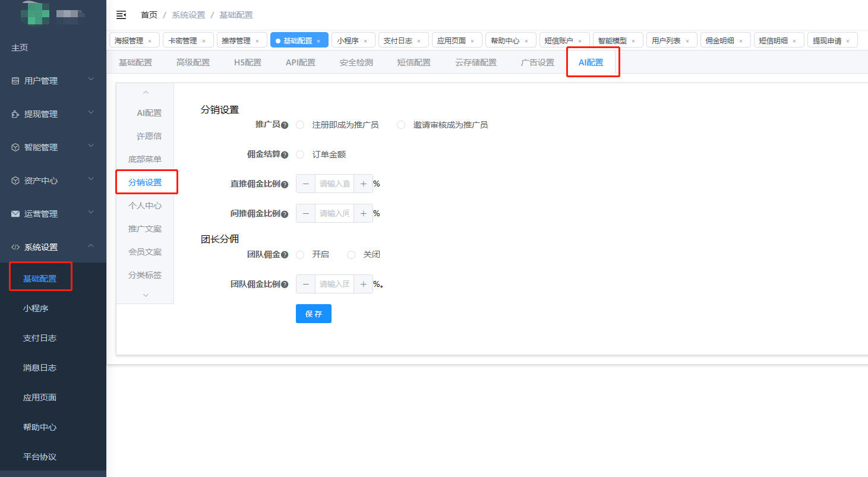
Task: Increase 直推佣金比例 with plus button
Action: 363,184
